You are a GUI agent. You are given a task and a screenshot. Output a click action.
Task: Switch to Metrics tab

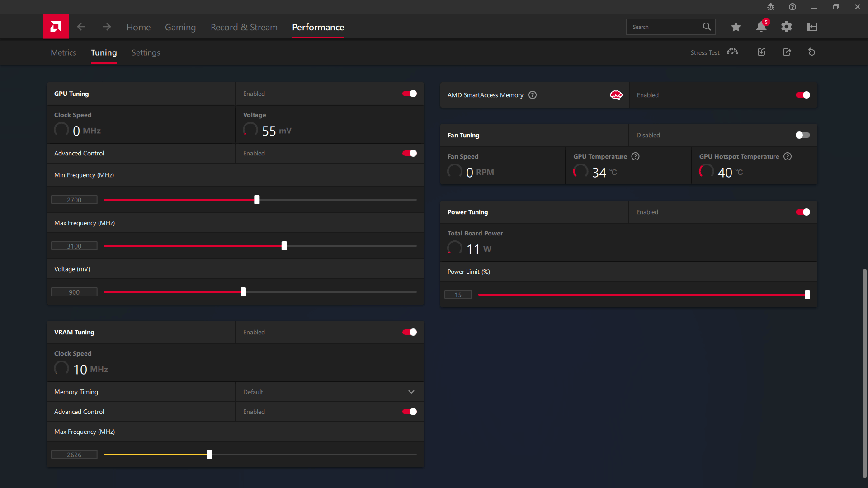click(x=63, y=52)
